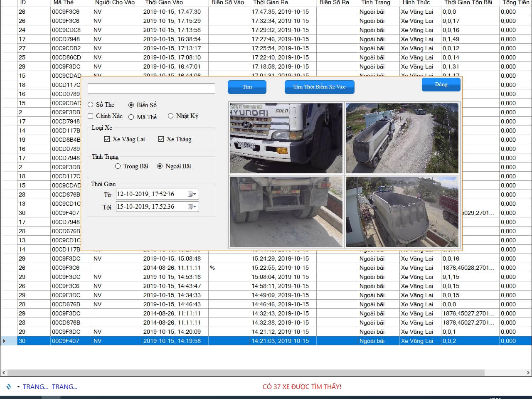Close the search dialog with Đóng
The width and height of the screenshot is (532, 399).
(x=441, y=84)
